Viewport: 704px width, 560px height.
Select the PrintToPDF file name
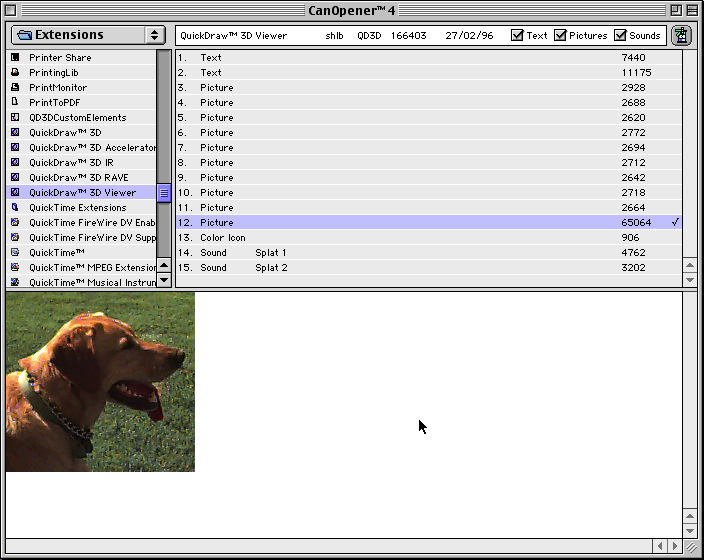[x=54, y=102]
